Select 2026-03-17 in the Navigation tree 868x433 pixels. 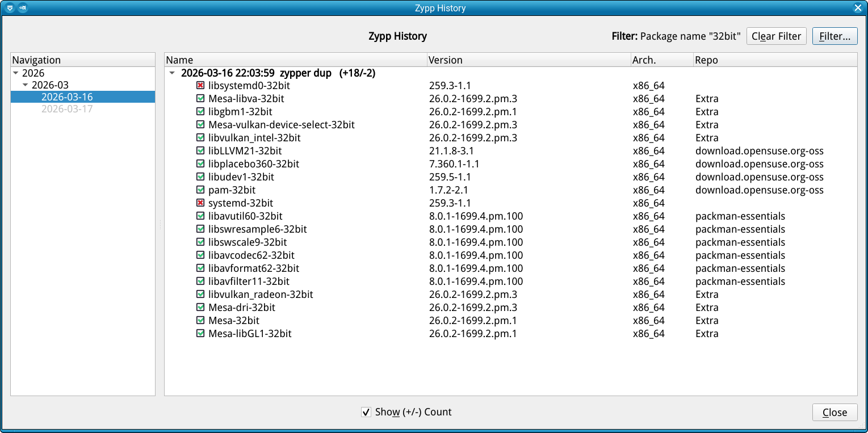pos(66,109)
